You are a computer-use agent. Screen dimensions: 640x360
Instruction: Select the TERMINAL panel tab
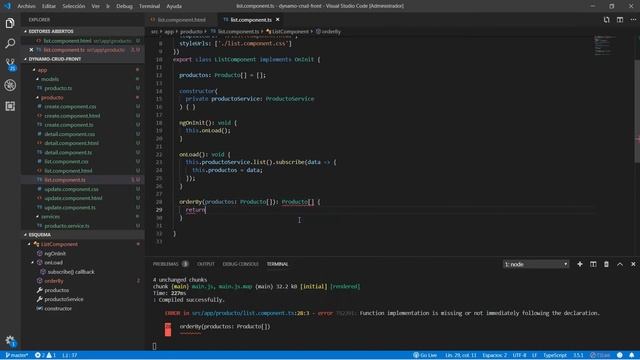pos(278,264)
